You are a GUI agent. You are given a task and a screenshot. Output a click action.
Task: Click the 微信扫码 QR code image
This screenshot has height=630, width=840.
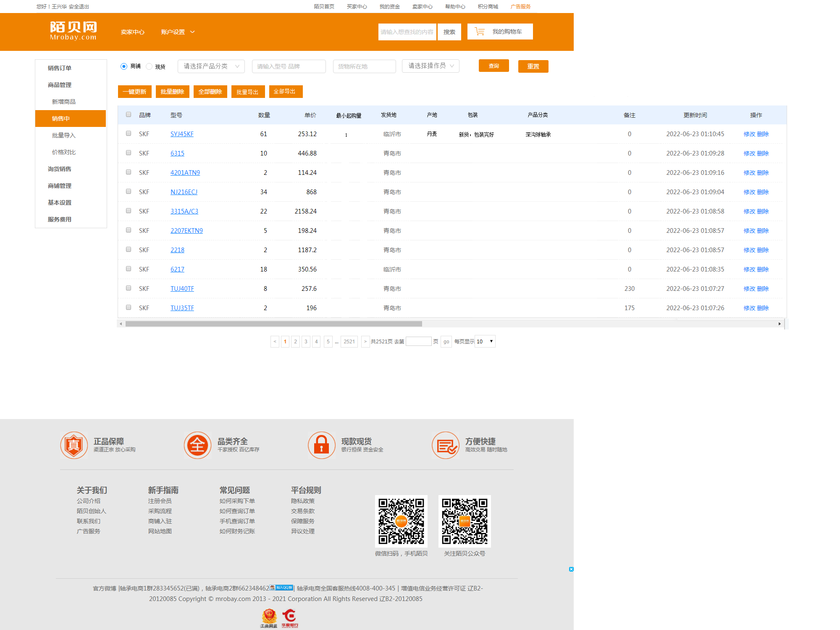point(401,521)
